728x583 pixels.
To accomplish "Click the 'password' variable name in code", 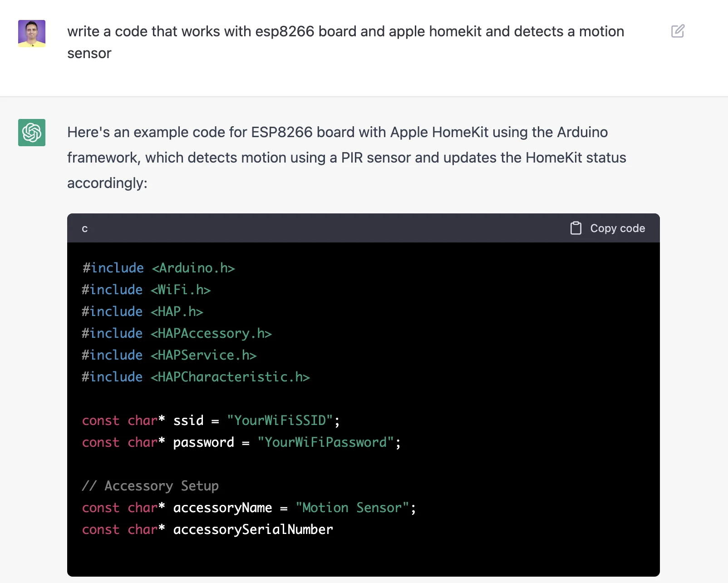I will [203, 442].
